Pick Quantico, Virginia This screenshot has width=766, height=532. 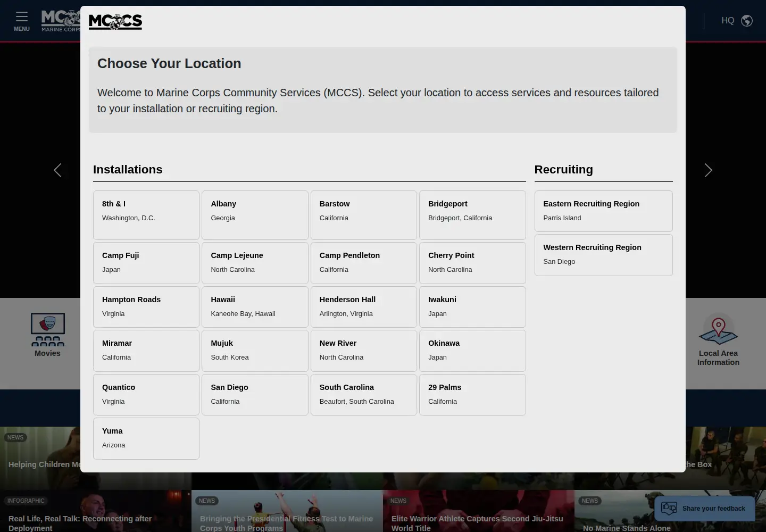click(x=146, y=395)
